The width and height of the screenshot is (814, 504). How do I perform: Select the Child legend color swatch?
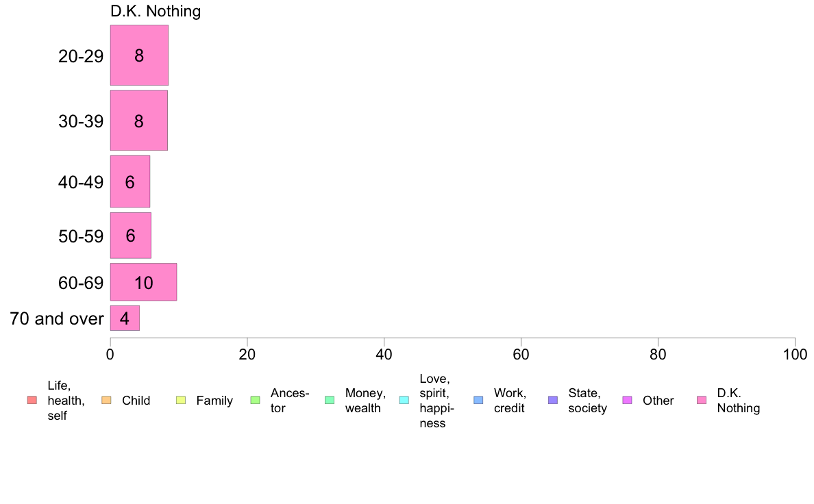pos(106,400)
